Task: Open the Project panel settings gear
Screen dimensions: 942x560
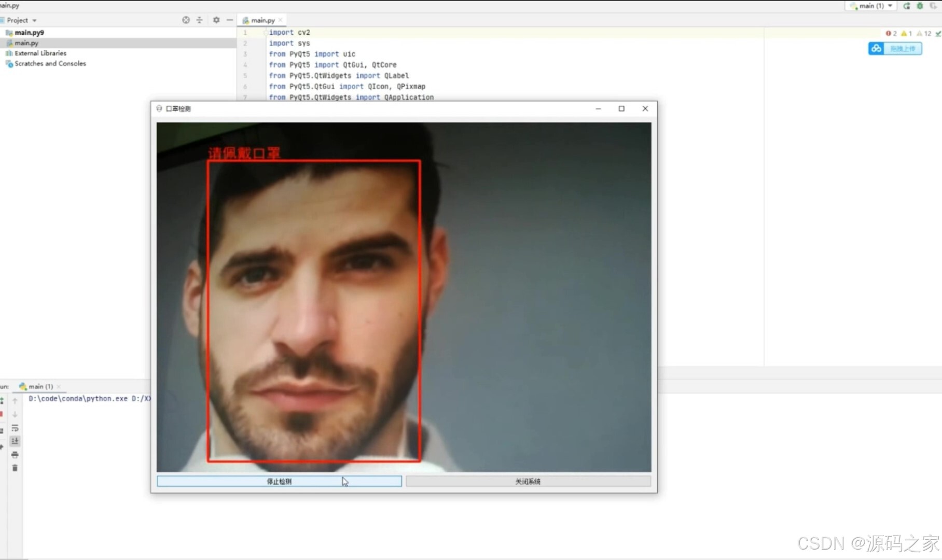Action: pos(216,20)
